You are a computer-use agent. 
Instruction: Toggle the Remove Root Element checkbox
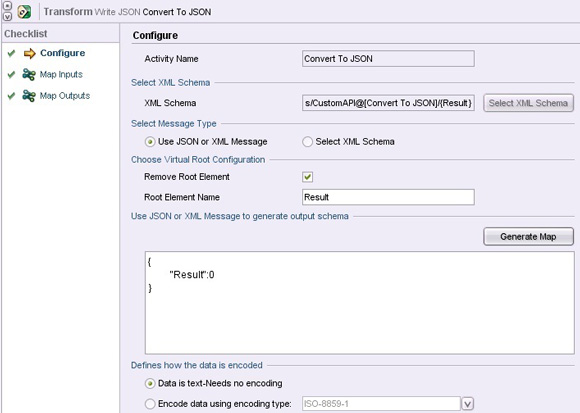coord(307,177)
